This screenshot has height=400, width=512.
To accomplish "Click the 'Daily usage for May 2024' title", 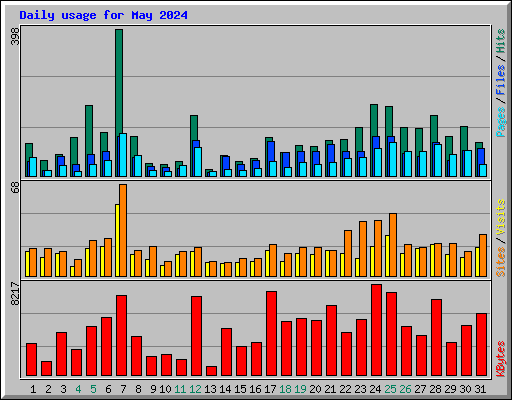I will [103, 15].
